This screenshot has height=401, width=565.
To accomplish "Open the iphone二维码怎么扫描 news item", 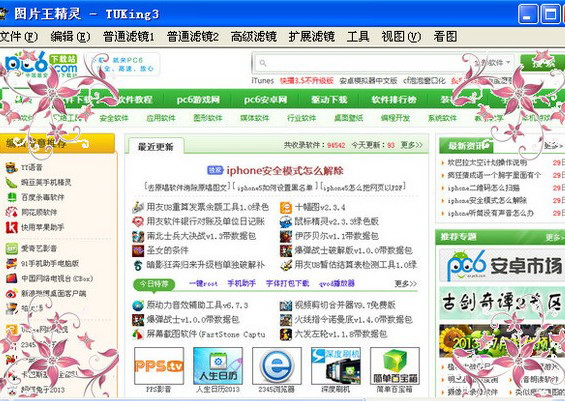I will pos(484,188).
